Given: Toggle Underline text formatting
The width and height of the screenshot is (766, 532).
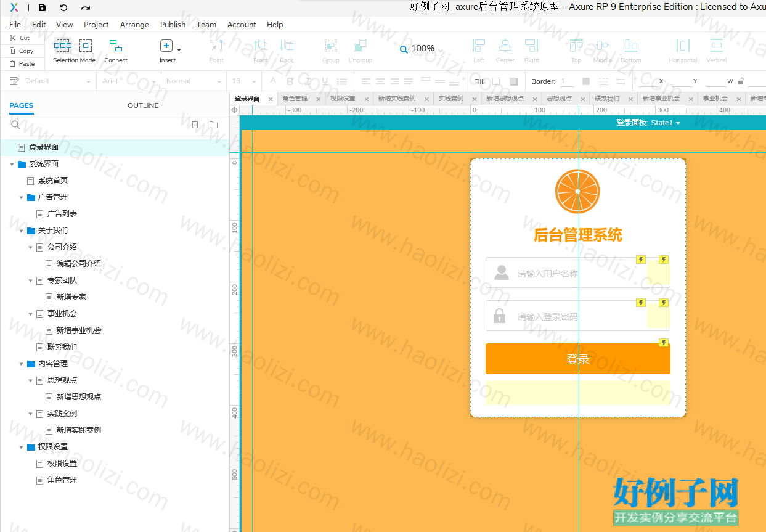Looking at the screenshot, I should pos(325,81).
